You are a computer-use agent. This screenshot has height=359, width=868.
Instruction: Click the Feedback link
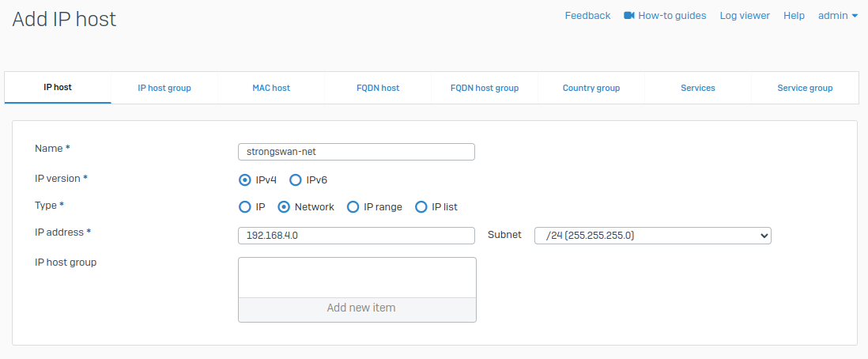[587, 16]
